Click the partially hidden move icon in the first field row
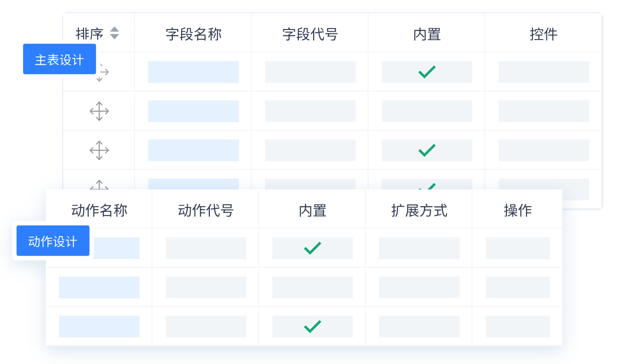 coord(102,73)
